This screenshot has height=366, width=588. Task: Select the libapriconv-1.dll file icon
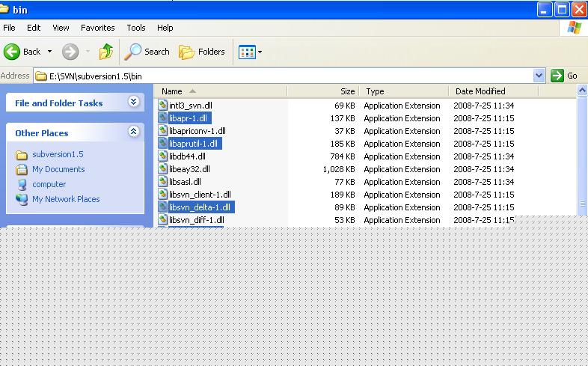(x=163, y=130)
